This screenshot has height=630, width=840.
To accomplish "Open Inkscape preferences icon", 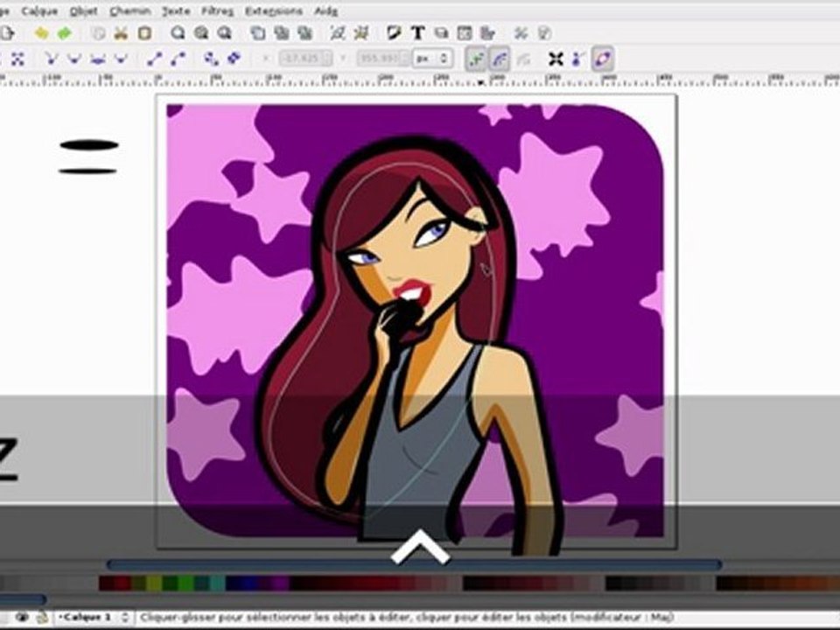I will tap(521, 34).
